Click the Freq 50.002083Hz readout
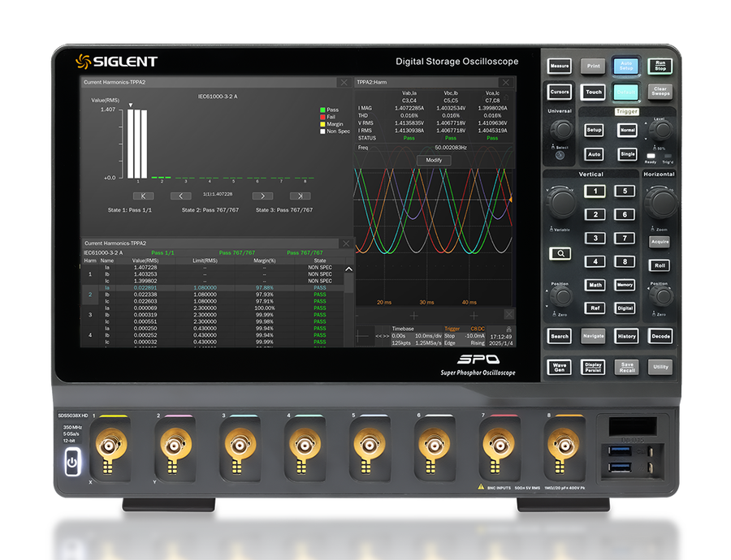731x560 pixels. (435, 148)
